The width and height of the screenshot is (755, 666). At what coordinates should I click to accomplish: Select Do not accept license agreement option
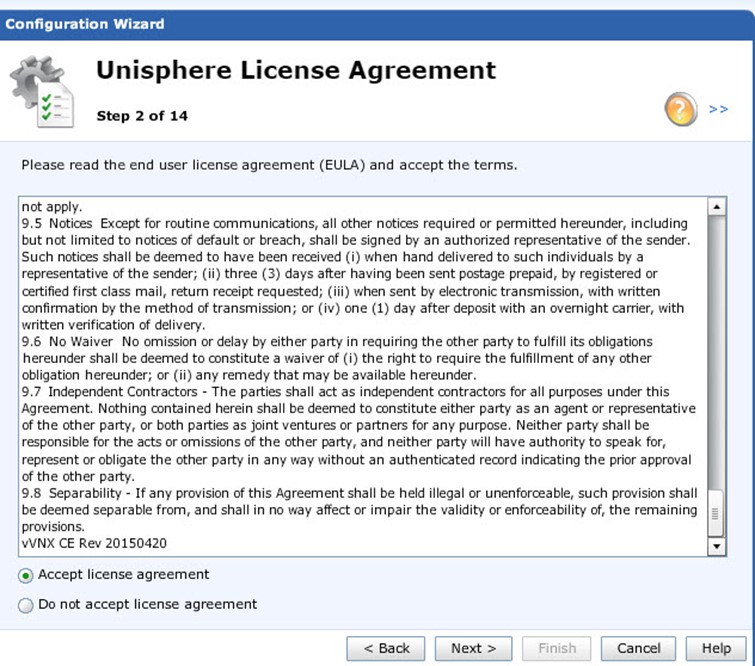(x=26, y=605)
